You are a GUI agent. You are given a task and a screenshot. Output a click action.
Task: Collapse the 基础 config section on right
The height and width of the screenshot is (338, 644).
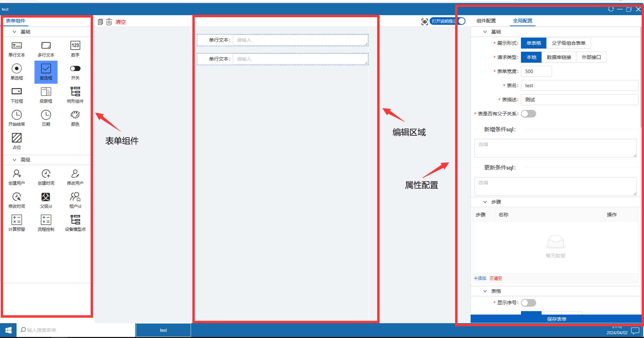point(485,32)
